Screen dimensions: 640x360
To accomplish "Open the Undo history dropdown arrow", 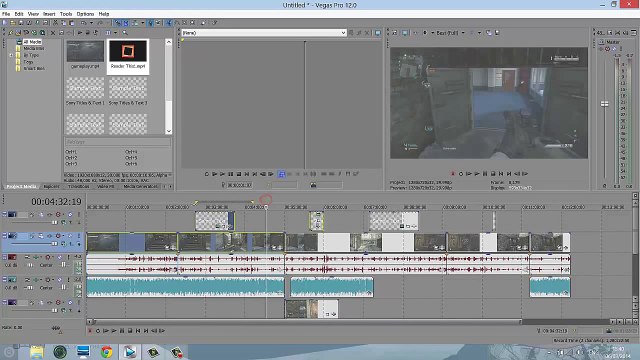I will 91,23.
